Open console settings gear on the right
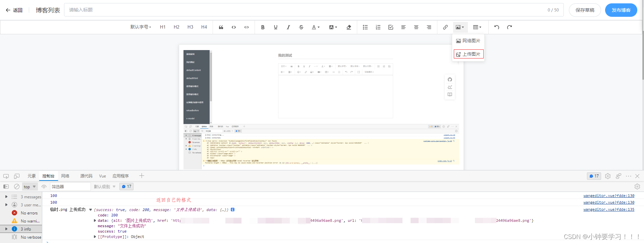Screen dimensions: 644x243 [x=637, y=187]
